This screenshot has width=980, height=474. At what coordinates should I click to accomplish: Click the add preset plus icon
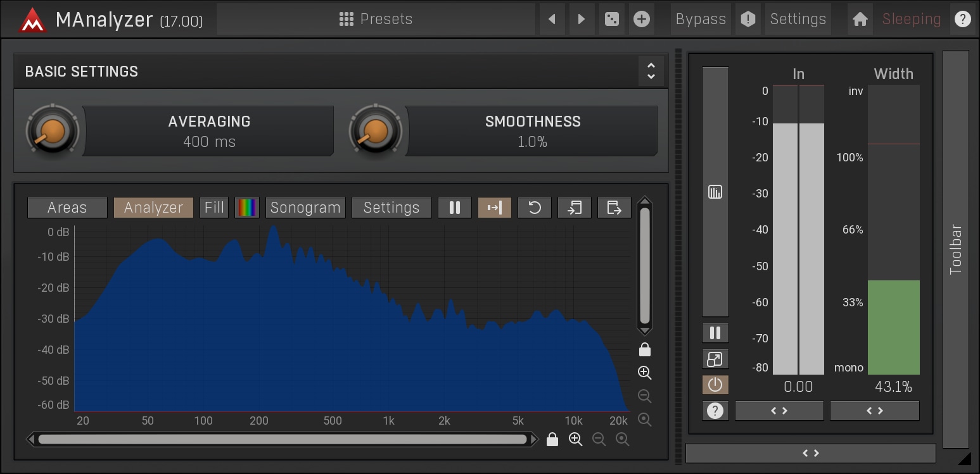pyautogui.click(x=642, y=19)
